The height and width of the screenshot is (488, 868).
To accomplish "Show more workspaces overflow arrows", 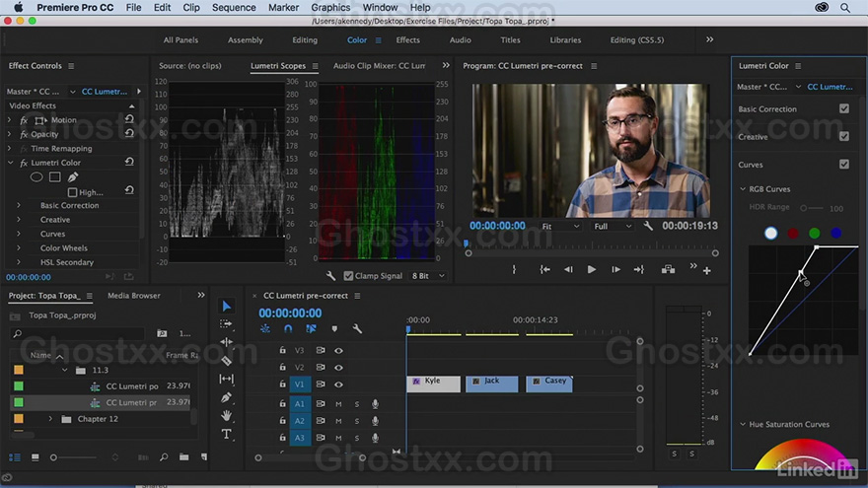I will (x=709, y=39).
